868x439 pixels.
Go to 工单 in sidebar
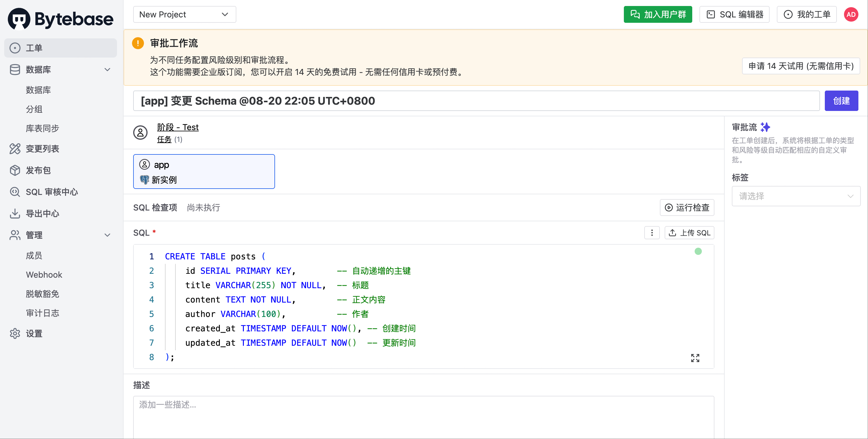pos(61,48)
